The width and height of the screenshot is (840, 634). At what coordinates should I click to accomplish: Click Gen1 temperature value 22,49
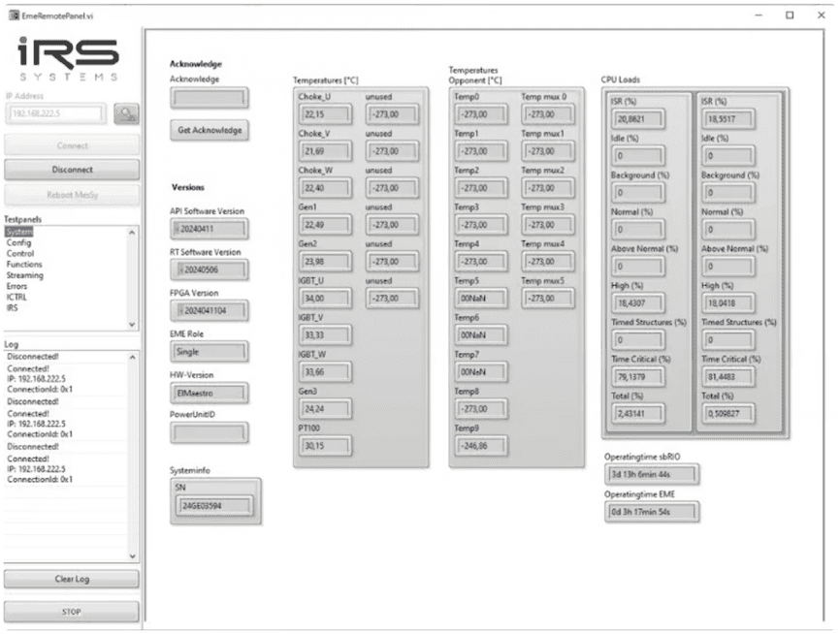tap(325, 225)
